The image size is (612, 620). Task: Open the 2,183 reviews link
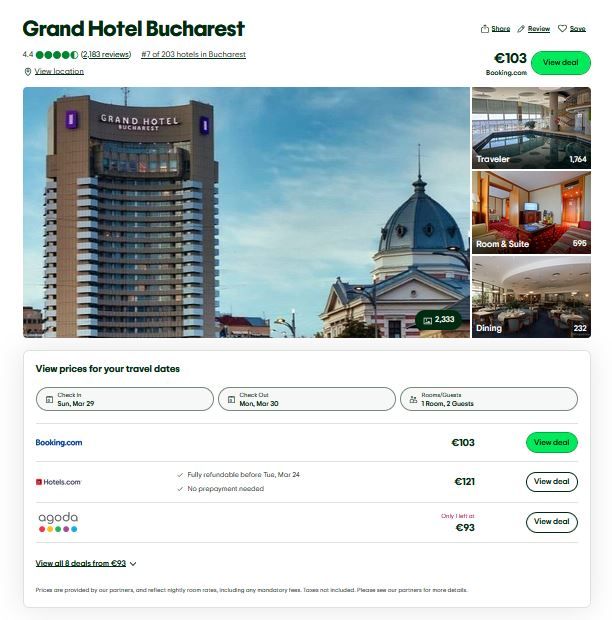coord(106,54)
